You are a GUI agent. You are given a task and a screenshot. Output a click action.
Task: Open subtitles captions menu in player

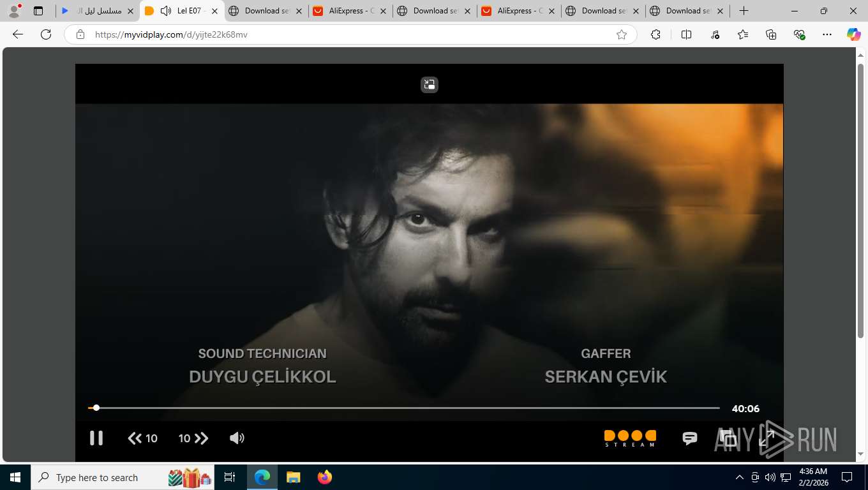[689, 438]
